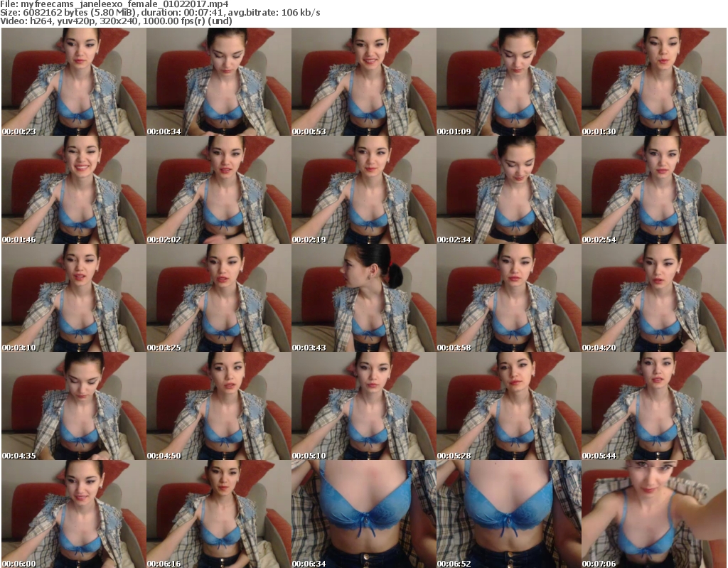
Task: Choose the frame marked 00:05:28
Action: (x=509, y=406)
